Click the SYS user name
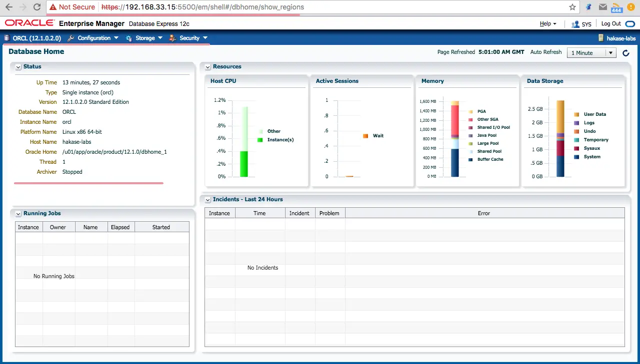This screenshot has width=640, height=364. click(x=586, y=24)
